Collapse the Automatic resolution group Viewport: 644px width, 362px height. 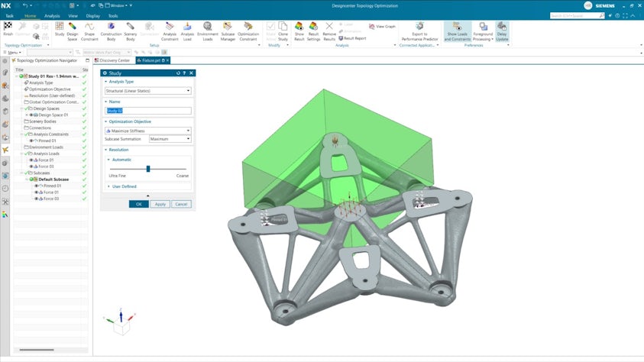click(x=108, y=160)
